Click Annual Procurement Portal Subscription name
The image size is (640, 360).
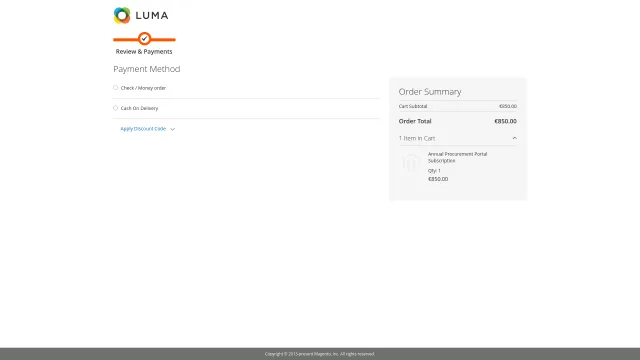click(x=457, y=157)
